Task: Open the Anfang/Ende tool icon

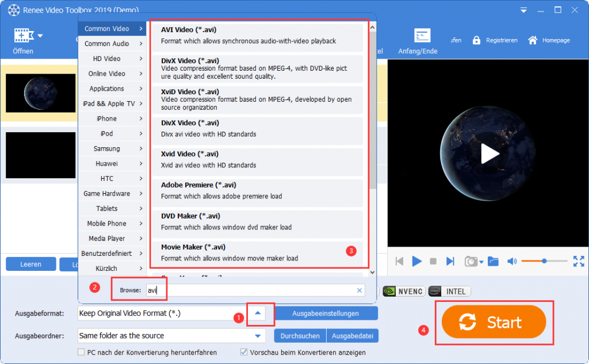Action: (422, 36)
